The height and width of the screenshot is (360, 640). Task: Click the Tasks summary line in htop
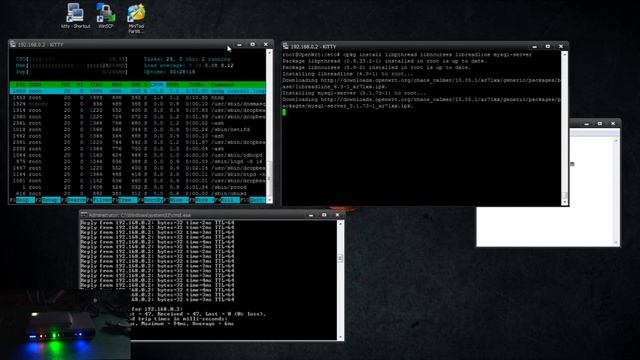pos(187,59)
